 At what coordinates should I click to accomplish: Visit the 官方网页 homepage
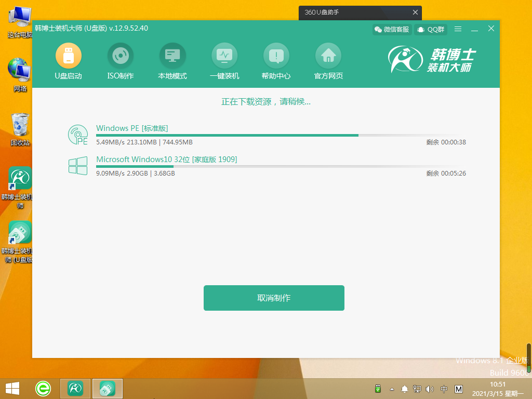328,56
